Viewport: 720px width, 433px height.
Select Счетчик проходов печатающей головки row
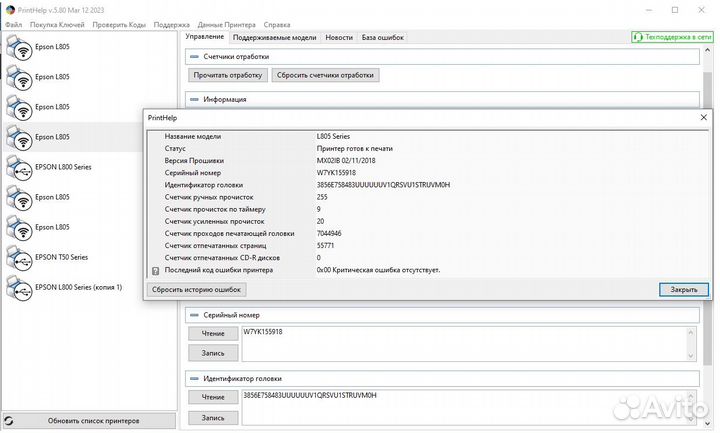[x=428, y=234]
